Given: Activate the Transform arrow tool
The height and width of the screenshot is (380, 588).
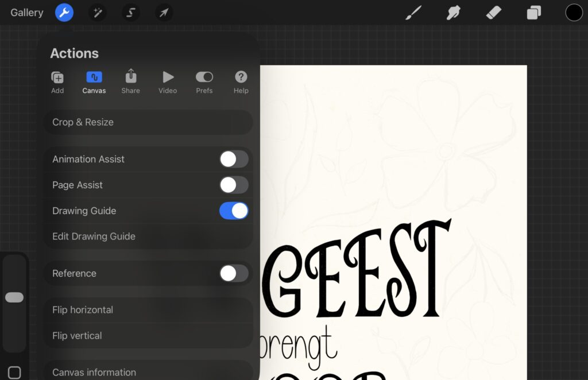Looking at the screenshot, I should point(164,13).
